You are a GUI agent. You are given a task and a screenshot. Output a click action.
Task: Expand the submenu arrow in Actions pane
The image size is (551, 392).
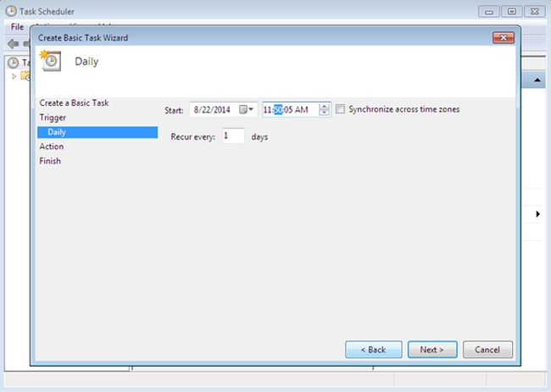[537, 213]
